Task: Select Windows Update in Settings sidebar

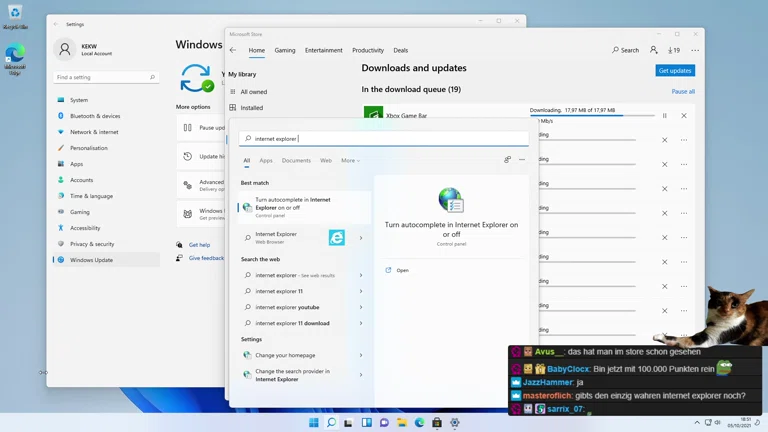Action: coord(106,260)
